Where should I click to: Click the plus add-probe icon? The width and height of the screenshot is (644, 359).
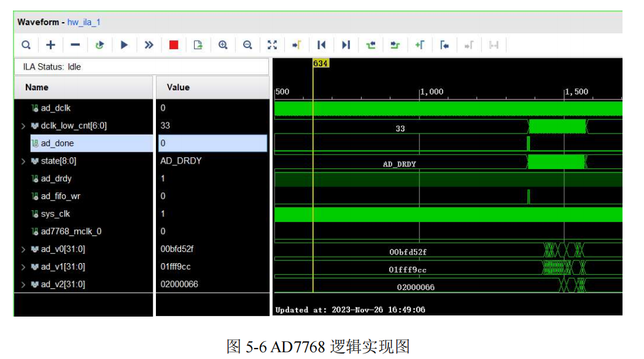pyautogui.click(x=51, y=45)
